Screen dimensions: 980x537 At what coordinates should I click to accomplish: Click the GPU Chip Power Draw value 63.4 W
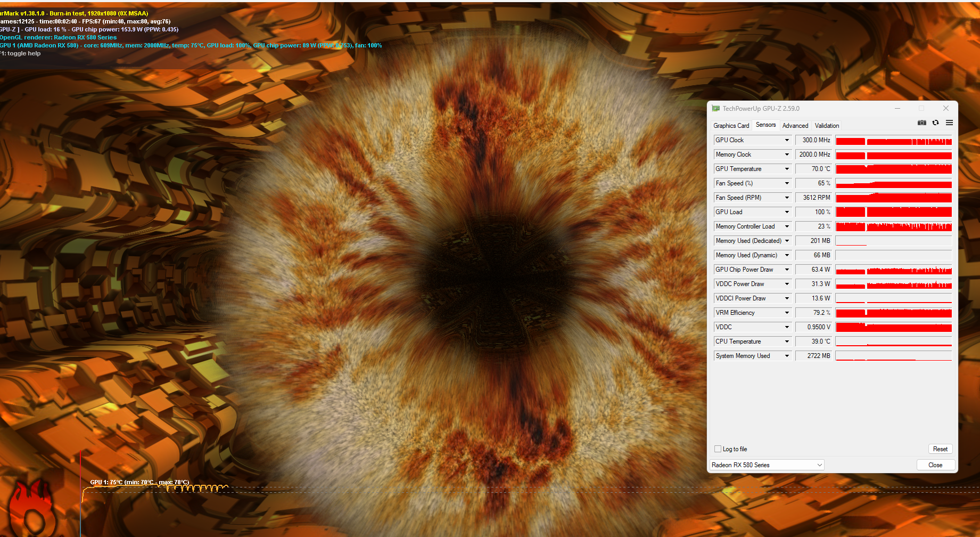(813, 270)
